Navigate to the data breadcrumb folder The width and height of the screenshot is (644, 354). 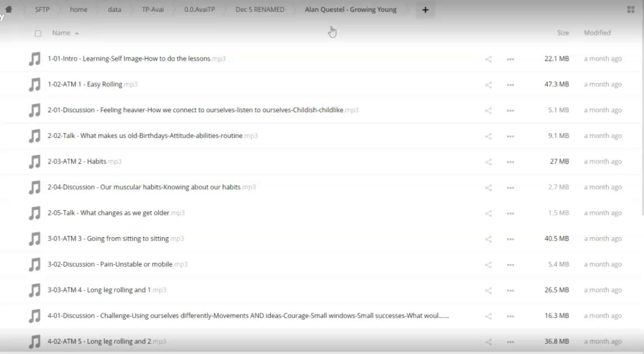114,10
